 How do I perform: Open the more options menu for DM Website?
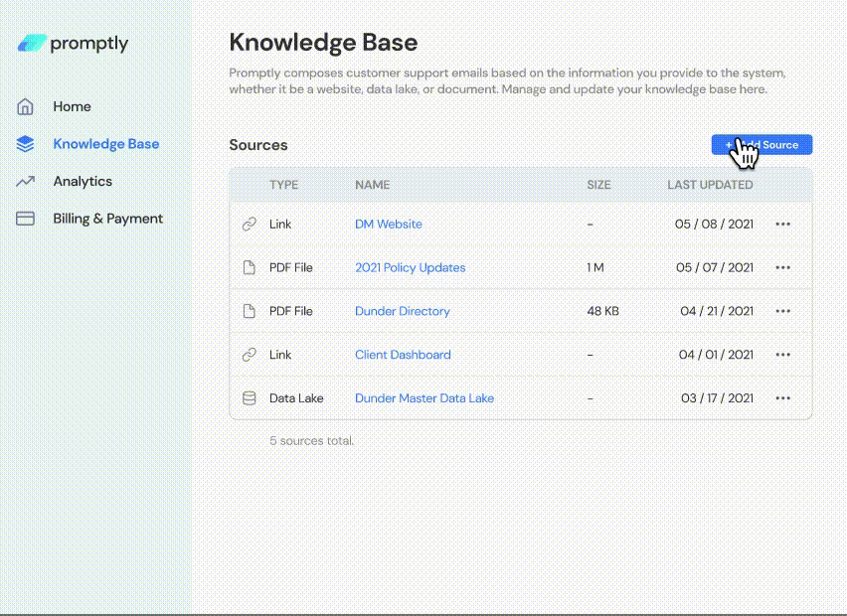(782, 225)
